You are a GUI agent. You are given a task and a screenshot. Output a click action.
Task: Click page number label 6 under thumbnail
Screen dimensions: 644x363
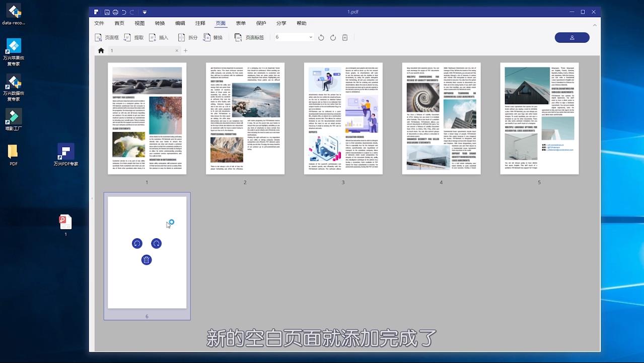click(147, 316)
